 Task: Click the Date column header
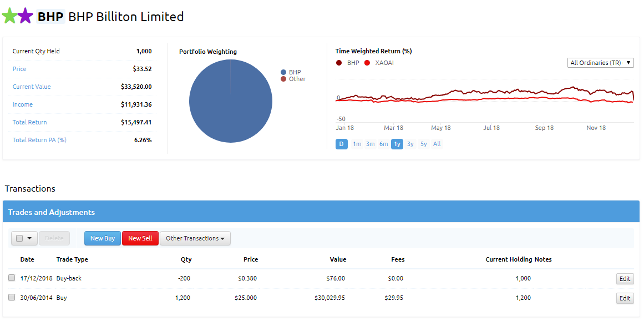pyautogui.click(x=27, y=259)
